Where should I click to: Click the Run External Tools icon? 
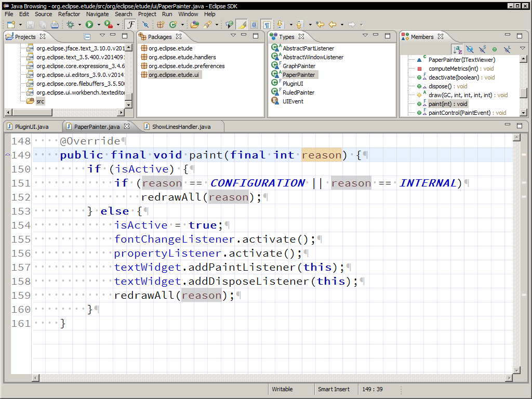pyautogui.click(x=108, y=24)
